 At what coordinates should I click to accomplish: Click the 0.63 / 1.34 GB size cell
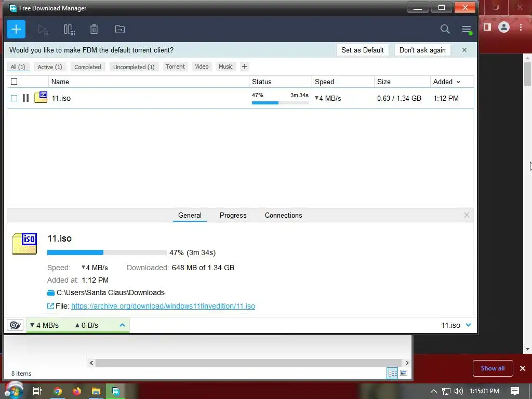coord(399,98)
